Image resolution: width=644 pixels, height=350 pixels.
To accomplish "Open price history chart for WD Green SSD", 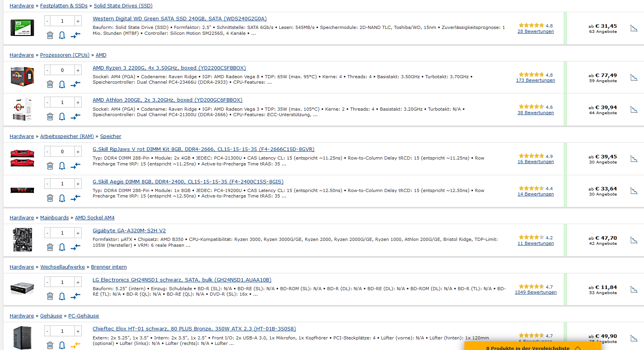I will [634, 28].
